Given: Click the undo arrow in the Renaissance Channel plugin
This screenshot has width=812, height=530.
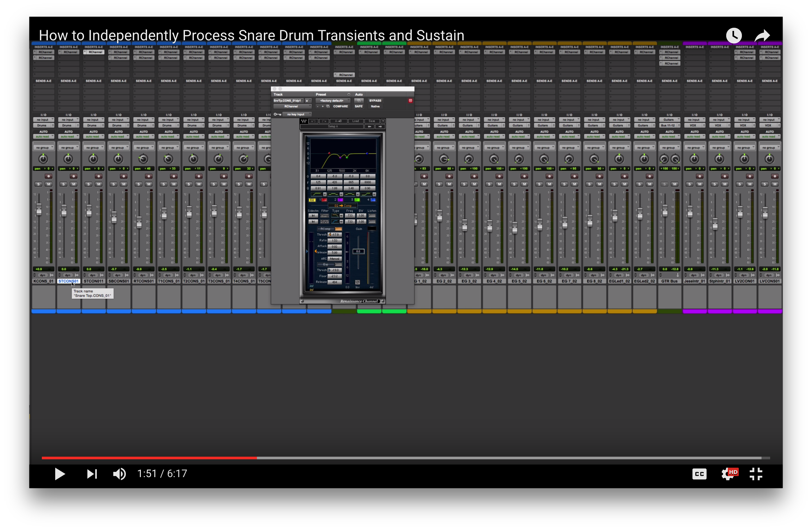Looking at the screenshot, I should click(x=313, y=121).
